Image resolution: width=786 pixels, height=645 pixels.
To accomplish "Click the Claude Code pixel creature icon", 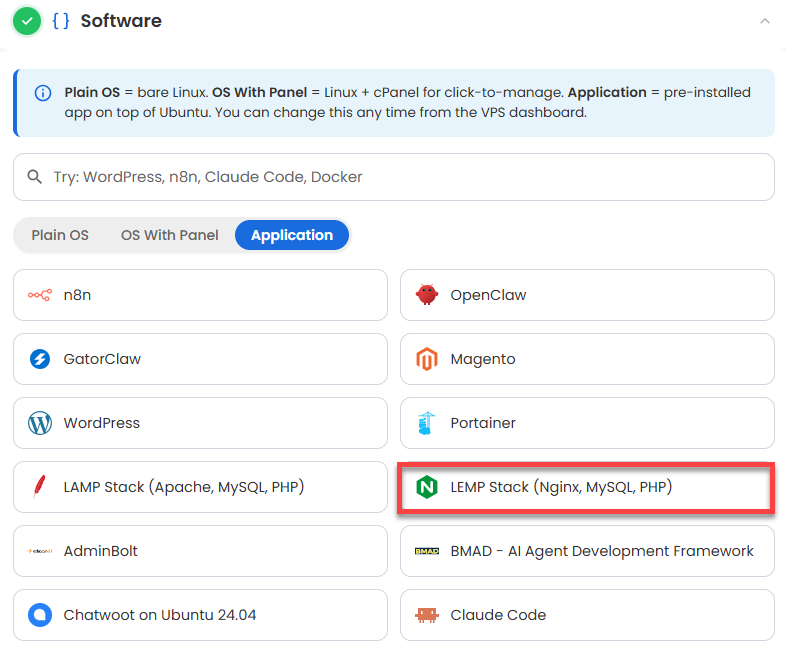I will coord(427,615).
